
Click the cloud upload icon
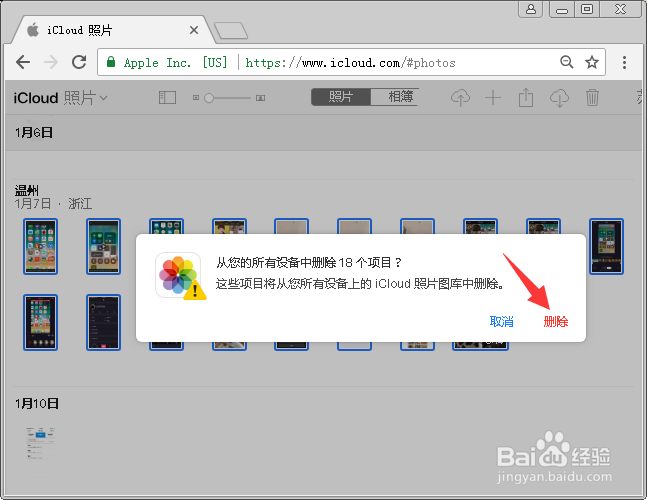click(x=460, y=98)
